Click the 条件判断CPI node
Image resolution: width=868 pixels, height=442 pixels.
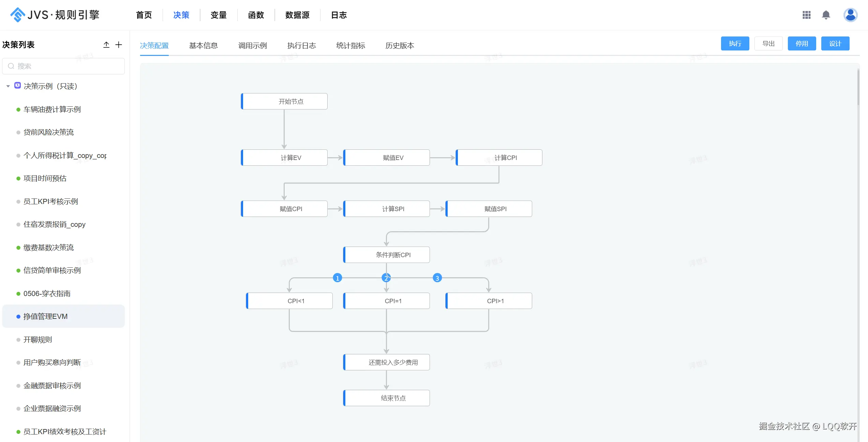[393, 255]
